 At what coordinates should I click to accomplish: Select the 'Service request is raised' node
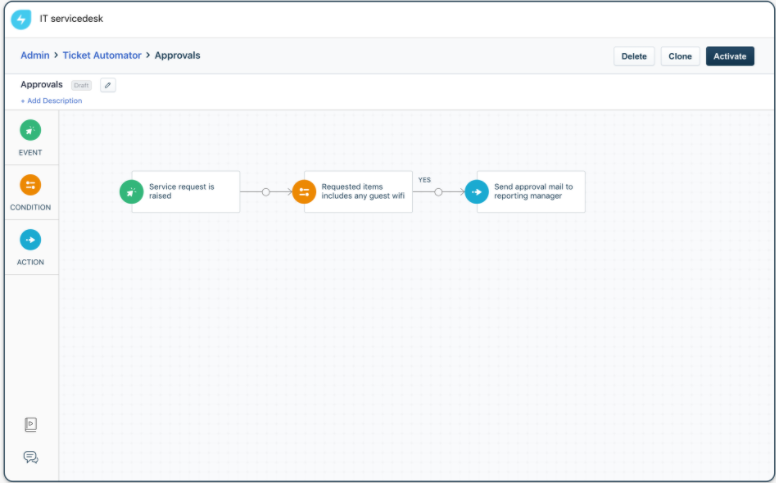192,191
